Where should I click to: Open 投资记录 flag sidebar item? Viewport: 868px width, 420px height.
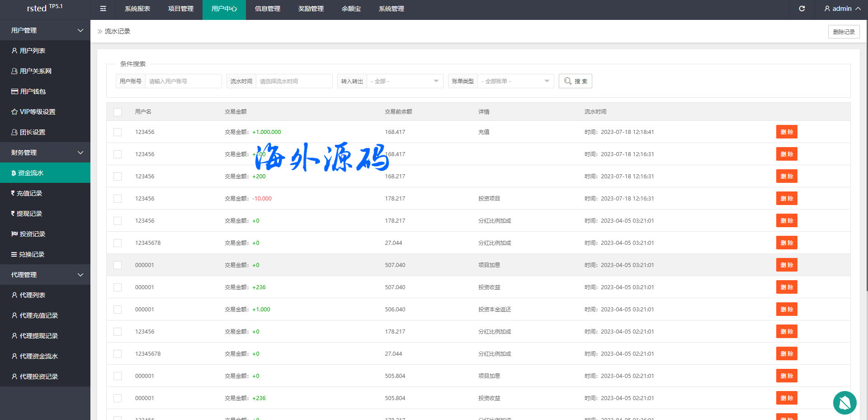tap(14, 234)
